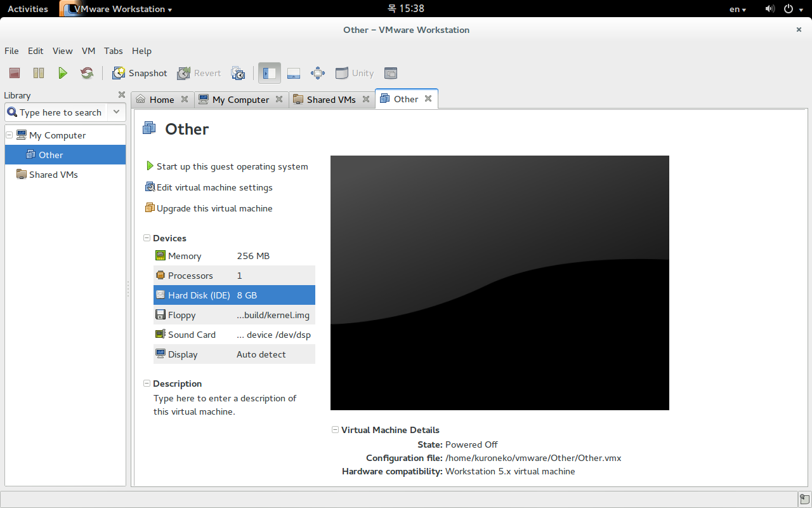Viewport: 812px width, 508px height.
Task: Click the volume speaker icon
Action: point(769,9)
